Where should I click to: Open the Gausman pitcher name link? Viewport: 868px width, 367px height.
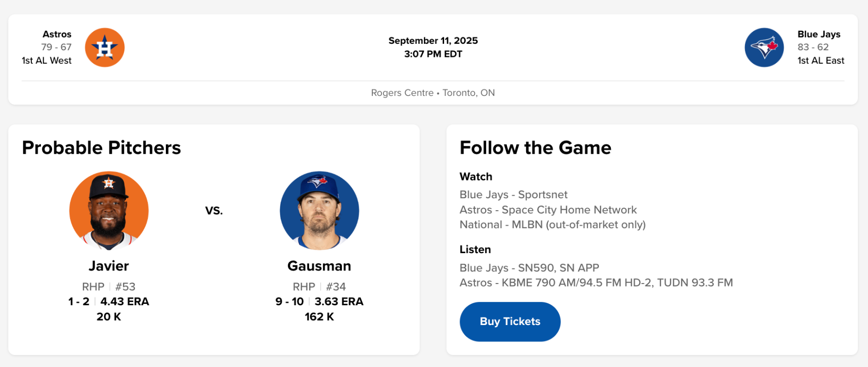(x=319, y=266)
